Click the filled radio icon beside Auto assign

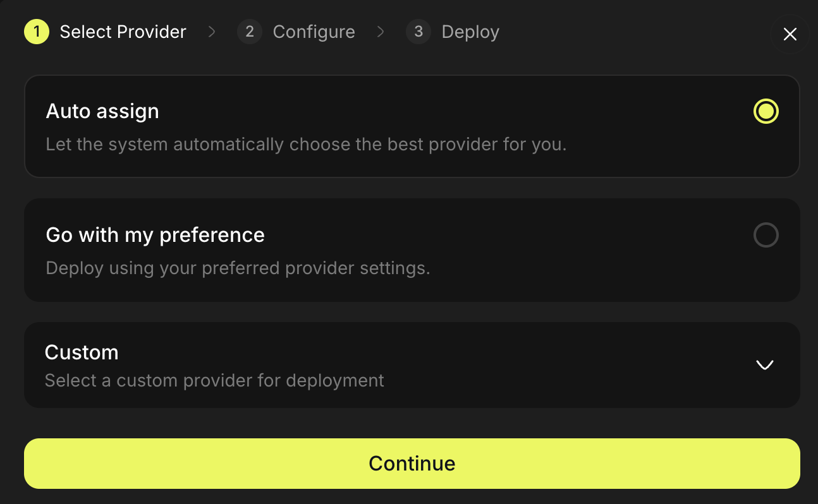coord(766,111)
